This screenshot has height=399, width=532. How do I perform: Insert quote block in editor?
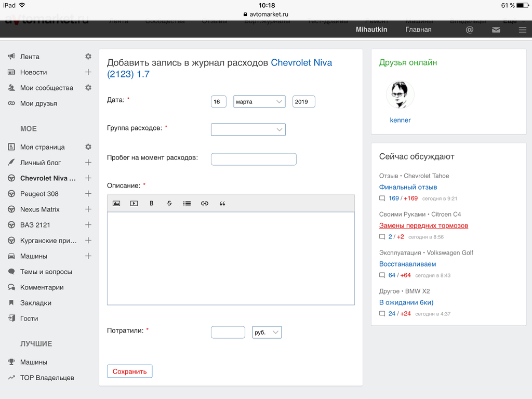tap(222, 203)
